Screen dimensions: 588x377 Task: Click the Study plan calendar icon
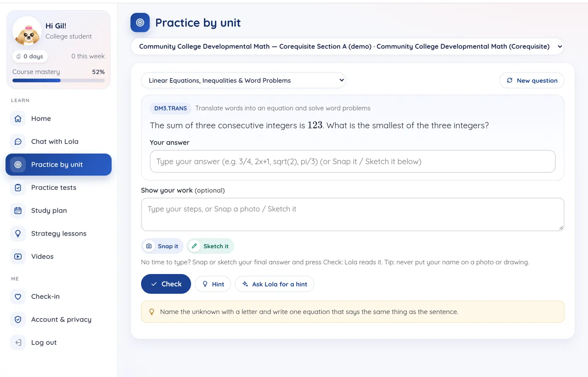pyautogui.click(x=18, y=211)
